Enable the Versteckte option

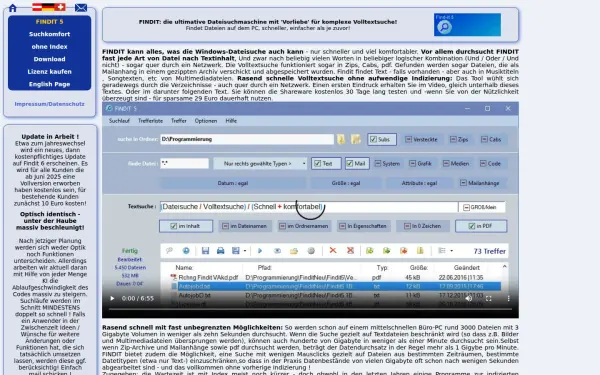[x=421, y=139]
